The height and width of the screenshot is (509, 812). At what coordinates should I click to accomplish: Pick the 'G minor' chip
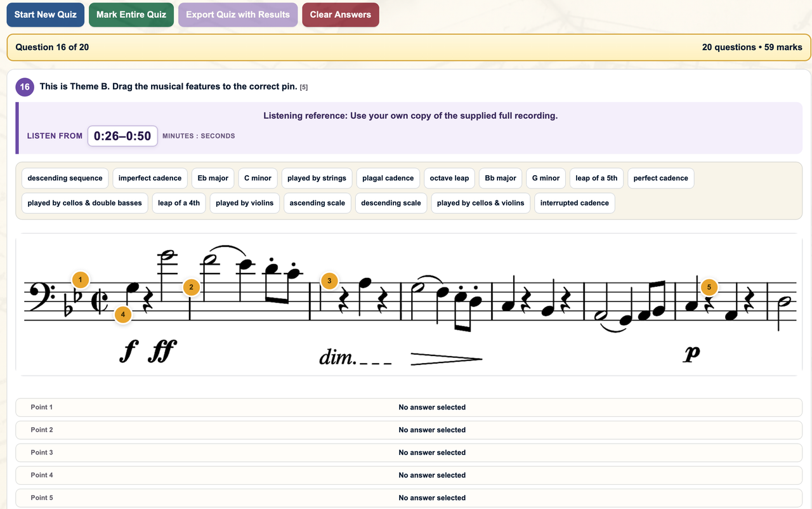(546, 178)
